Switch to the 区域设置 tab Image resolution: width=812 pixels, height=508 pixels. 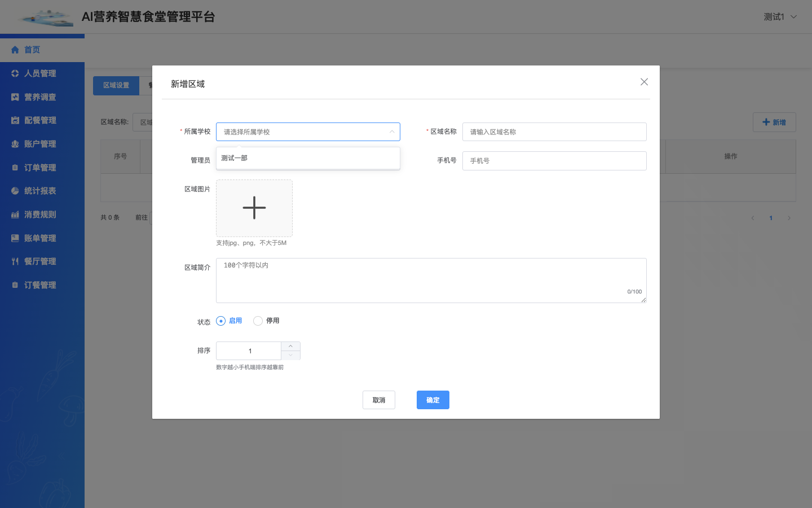[x=116, y=85]
